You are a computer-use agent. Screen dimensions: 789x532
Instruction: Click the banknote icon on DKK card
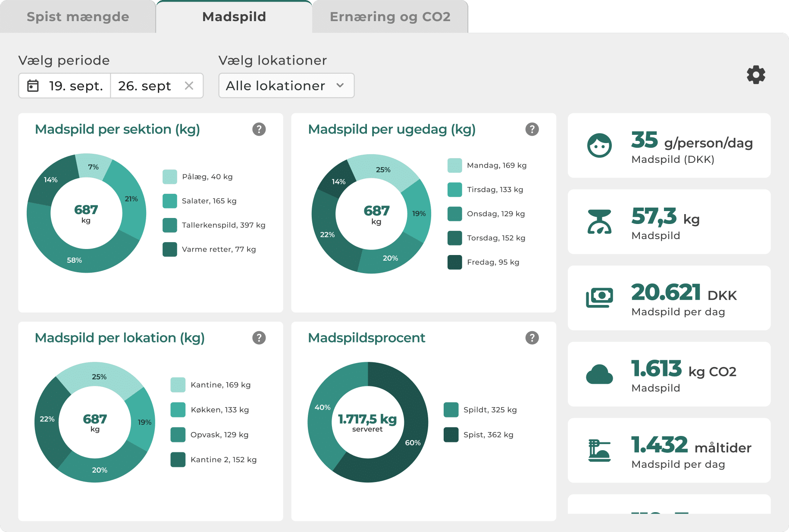tap(599, 298)
